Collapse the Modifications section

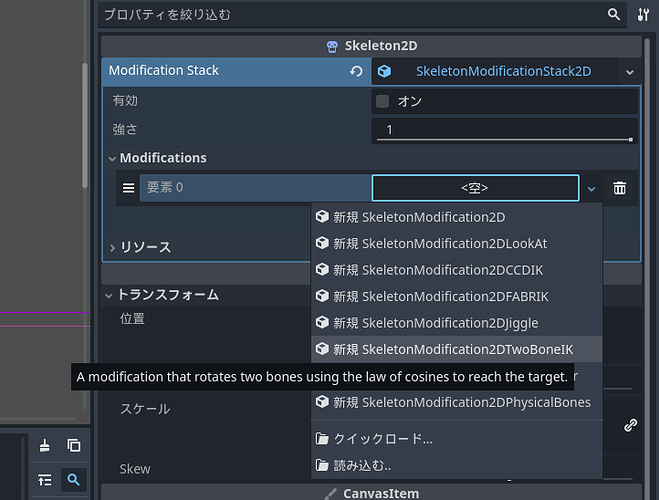click(x=112, y=158)
